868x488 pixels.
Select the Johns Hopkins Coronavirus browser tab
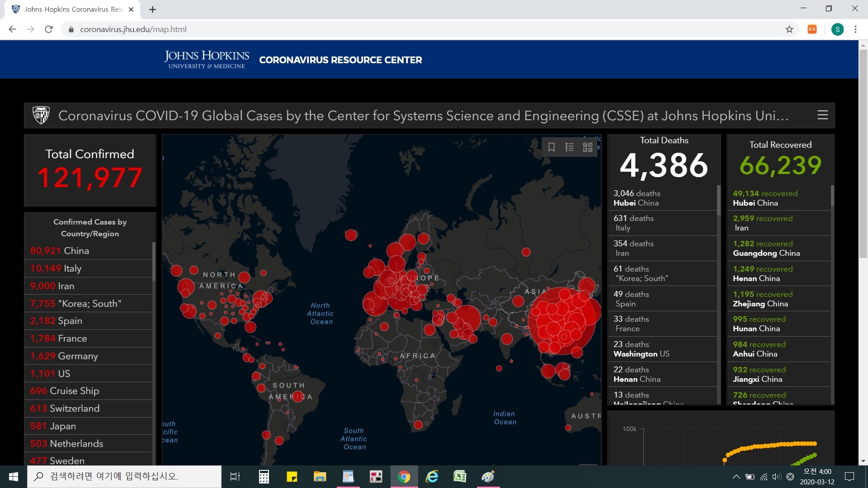[72, 9]
